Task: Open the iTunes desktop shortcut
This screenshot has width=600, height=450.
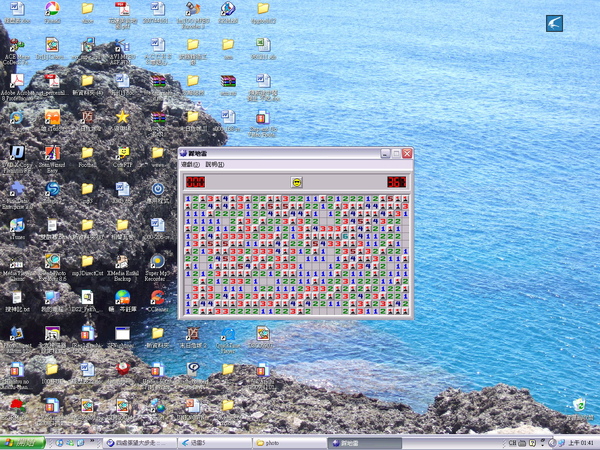Action: coord(17,228)
